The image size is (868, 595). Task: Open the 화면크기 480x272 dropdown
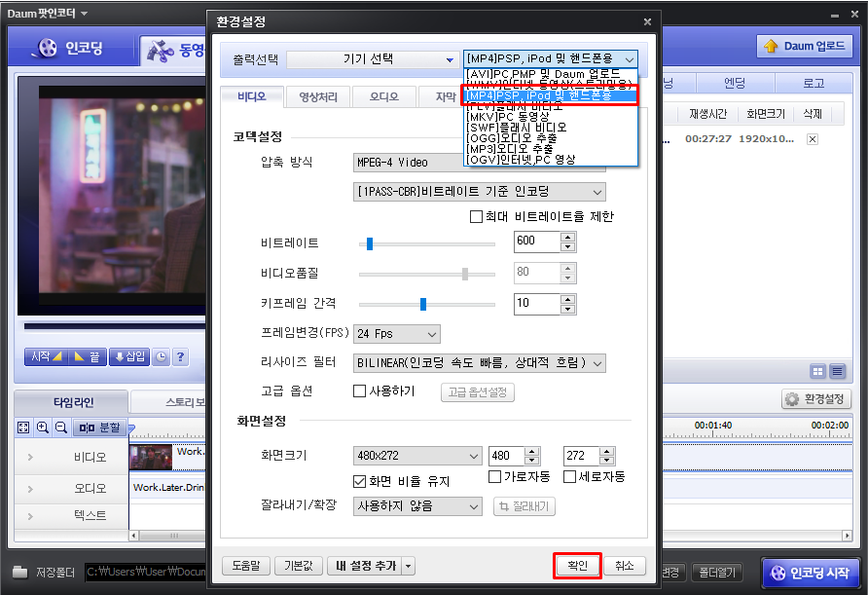(416, 456)
